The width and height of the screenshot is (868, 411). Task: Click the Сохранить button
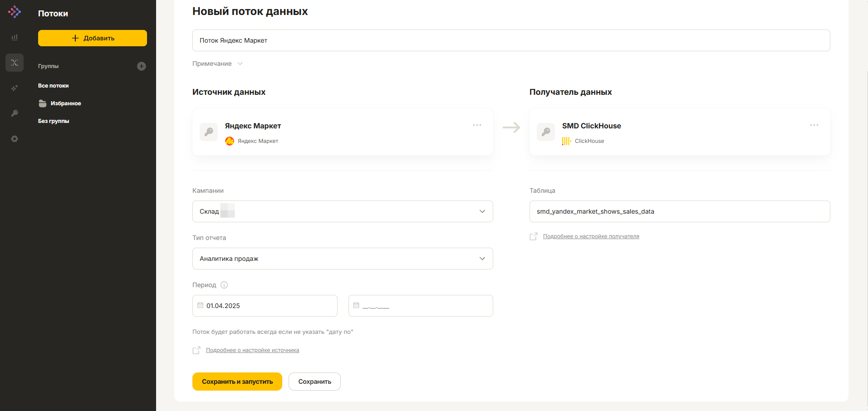click(314, 382)
